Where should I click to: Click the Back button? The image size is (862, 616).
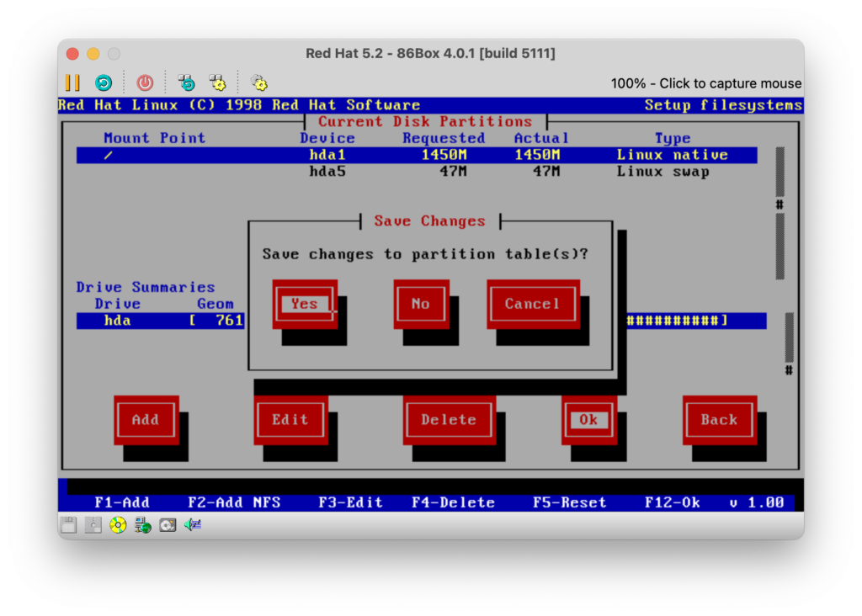[x=720, y=420]
